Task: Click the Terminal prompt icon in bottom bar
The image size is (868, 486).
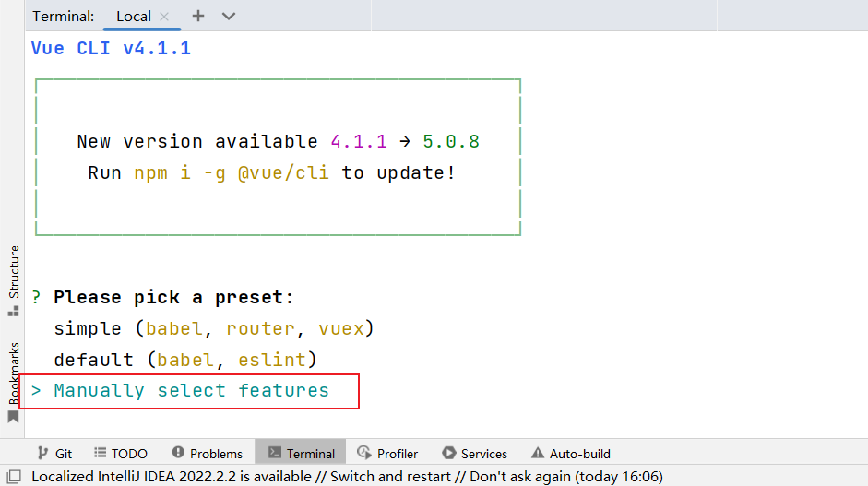Action: click(x=275, y=452)
